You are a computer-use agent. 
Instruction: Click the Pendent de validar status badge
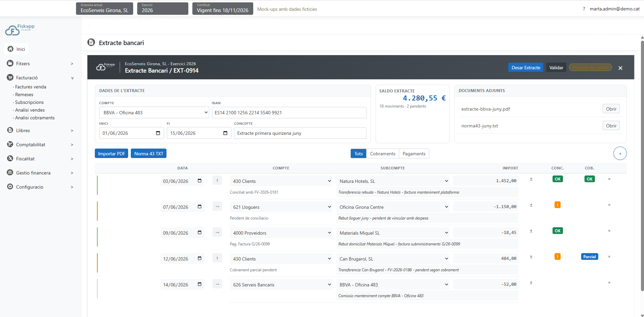[591, 68]
